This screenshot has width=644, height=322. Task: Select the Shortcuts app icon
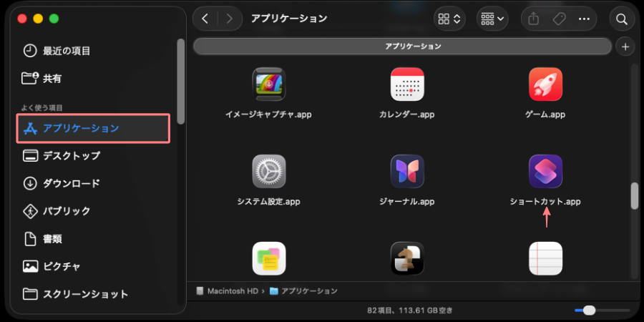click(545, 171)
